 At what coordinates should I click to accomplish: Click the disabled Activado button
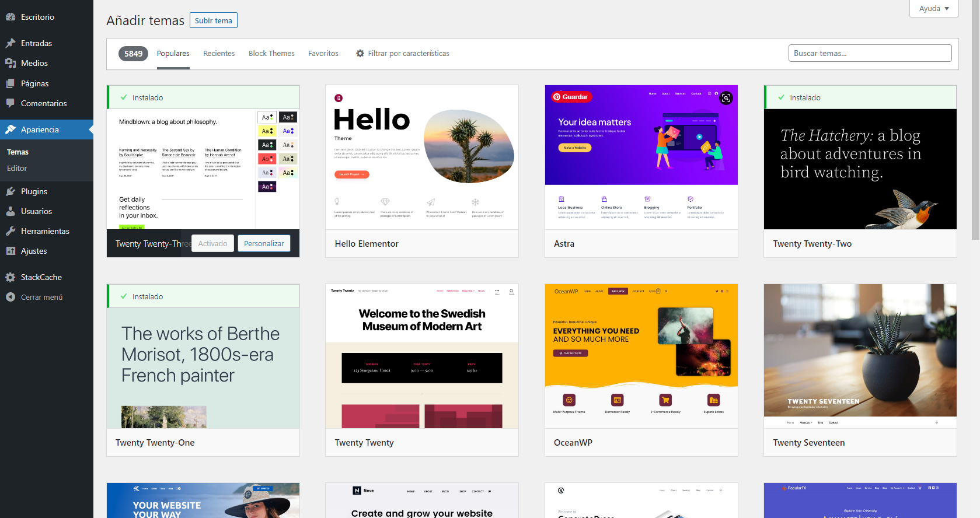212,243
